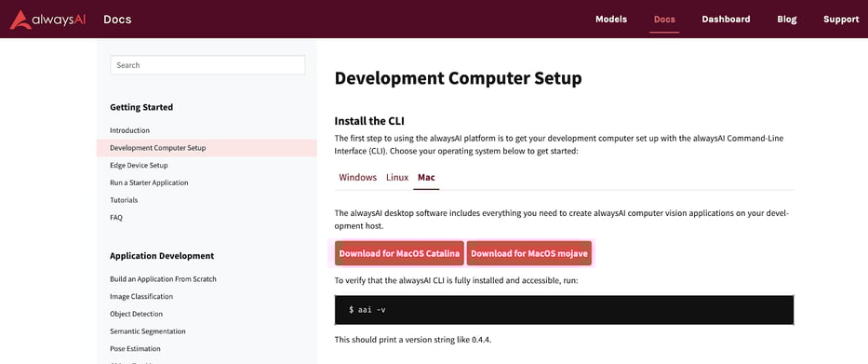Switch to the Linux tab
The height and width of the screenshot is (364, 868).
[397, 177]
